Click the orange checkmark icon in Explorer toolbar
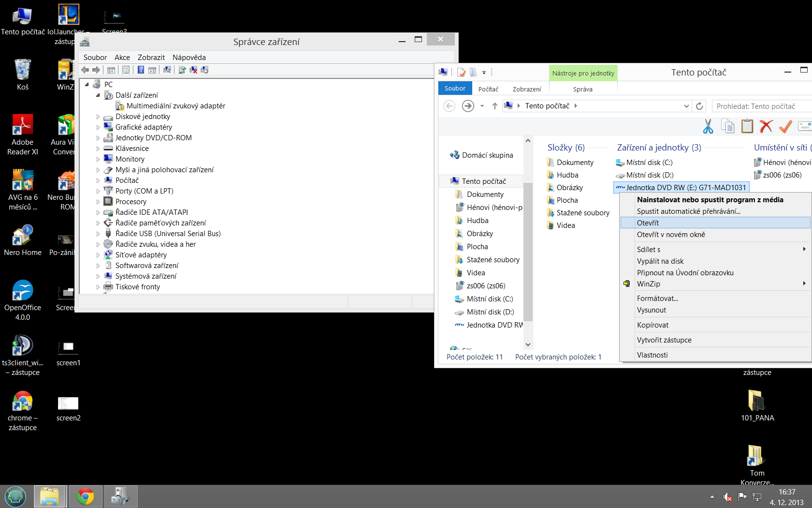The height and width of the screenshot is (508, 812). 785,126
